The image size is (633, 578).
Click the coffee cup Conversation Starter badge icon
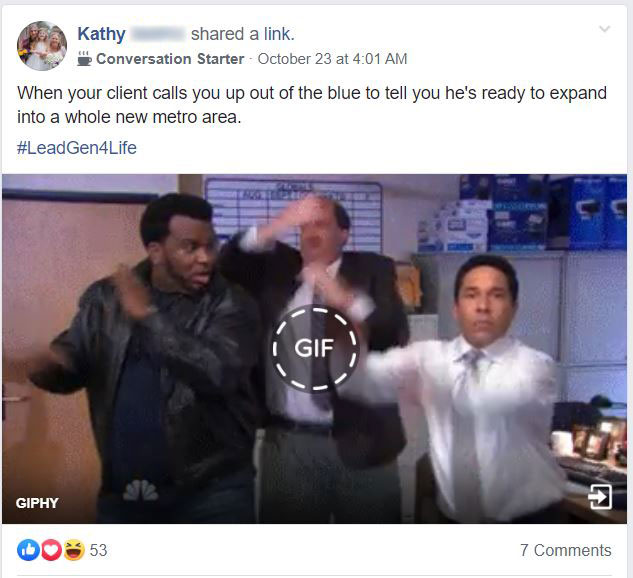(84, 59)
